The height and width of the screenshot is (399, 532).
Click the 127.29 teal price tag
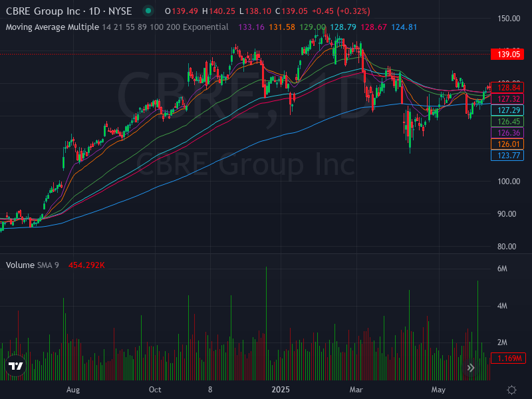click(x=507, y=110)
